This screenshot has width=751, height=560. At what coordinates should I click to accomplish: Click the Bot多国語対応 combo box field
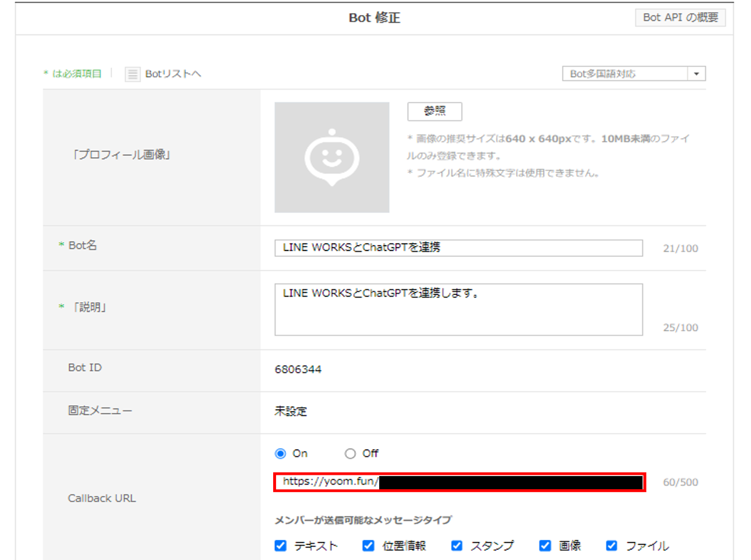[x=625, y=74]
